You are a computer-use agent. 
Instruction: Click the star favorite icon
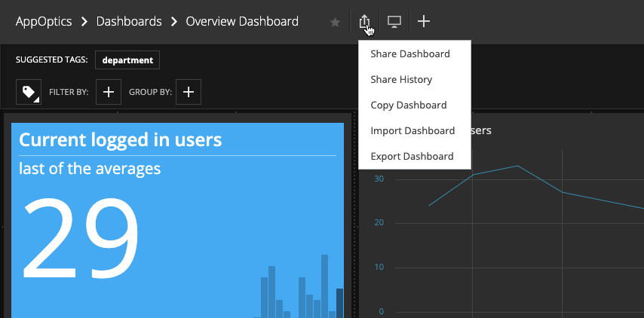coord(335,22)
